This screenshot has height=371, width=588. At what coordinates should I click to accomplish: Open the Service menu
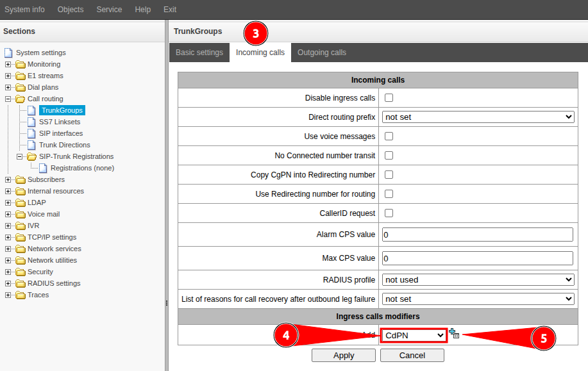pos(109,10)
